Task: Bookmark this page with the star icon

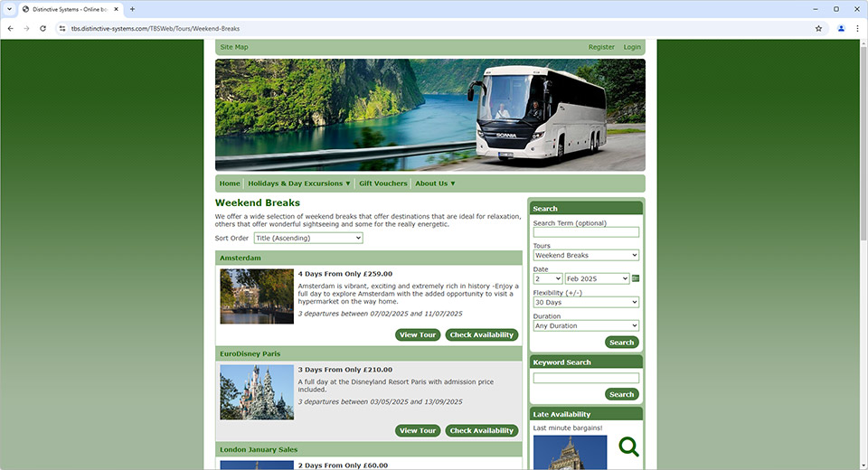Action: [818, 28]
